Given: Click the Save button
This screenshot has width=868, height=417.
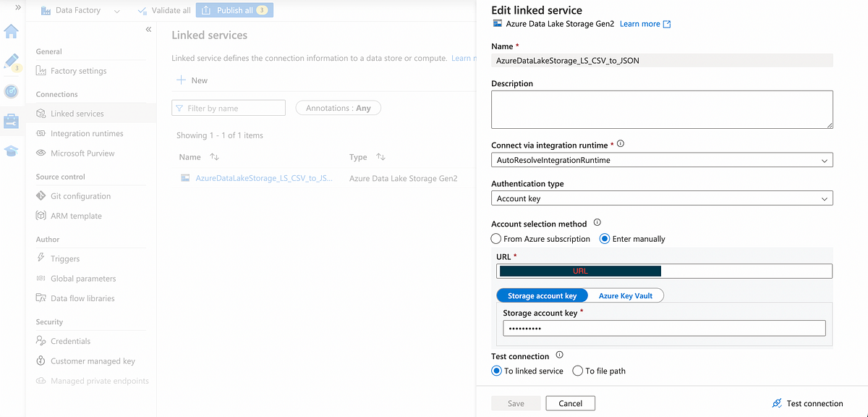Looking at the screenshot, I should coord(516,403).
